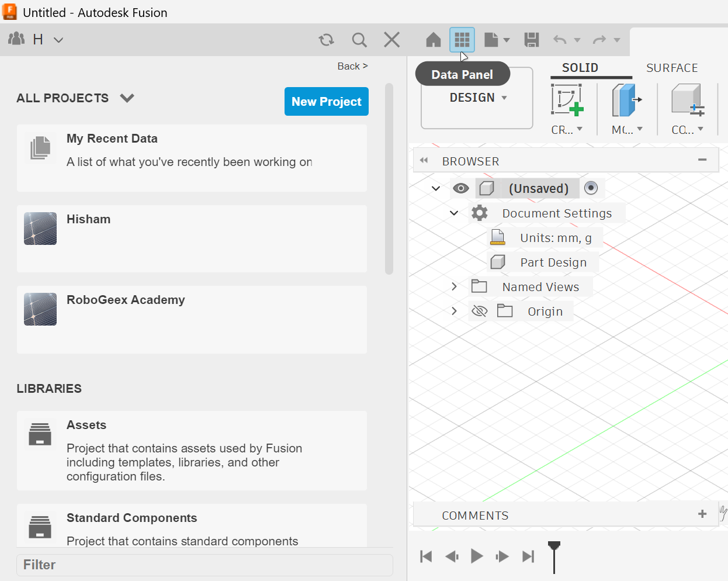Open My Recent Data
The height and width of the screenshot is (581, 728).
point(192,158)
